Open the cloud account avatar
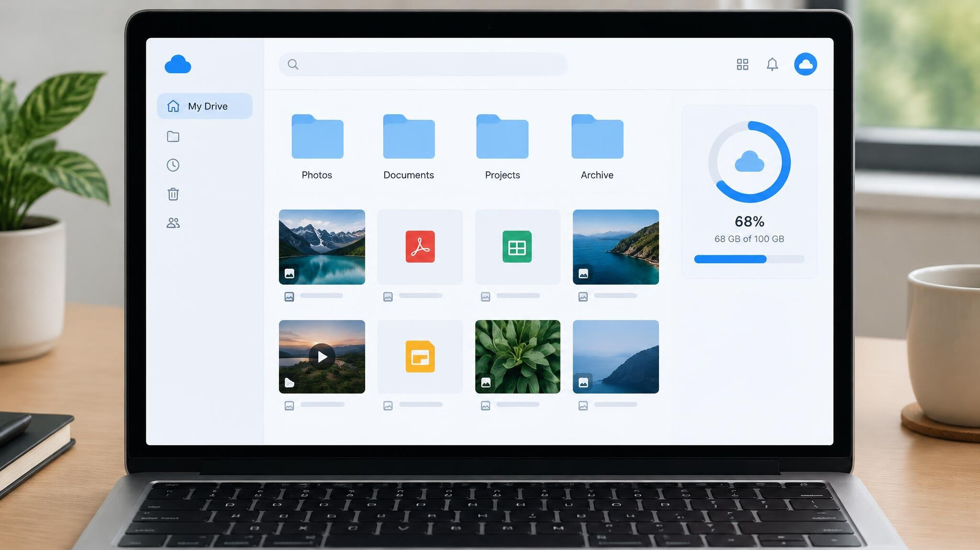 [x=806, y=64]
